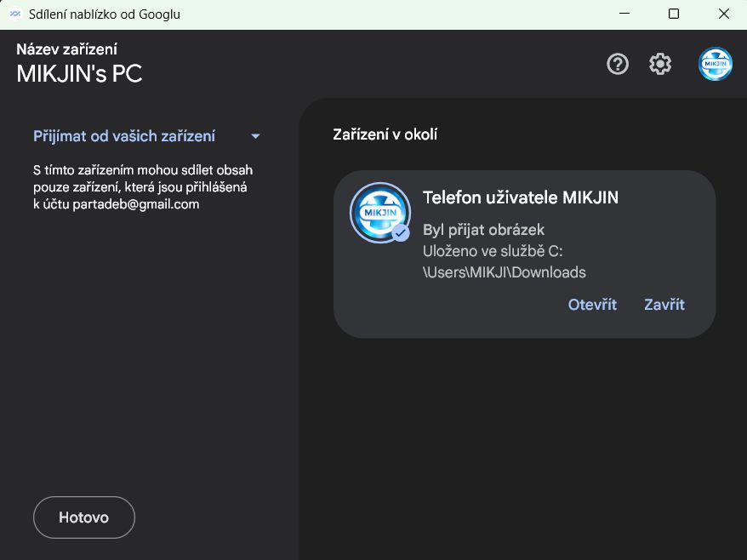Click the MIKJIN account avatar in the header
The width and height of the screenshot is (747, 560).
tap(715, 64)
